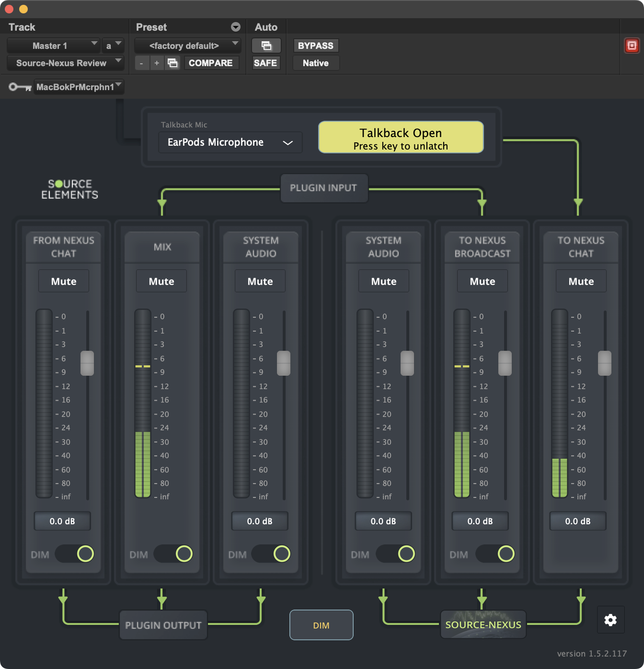The height and width of the screenshot is (669, 644).
Task: Mute the To Nexus Chat channel
Action: pos(581,281)
